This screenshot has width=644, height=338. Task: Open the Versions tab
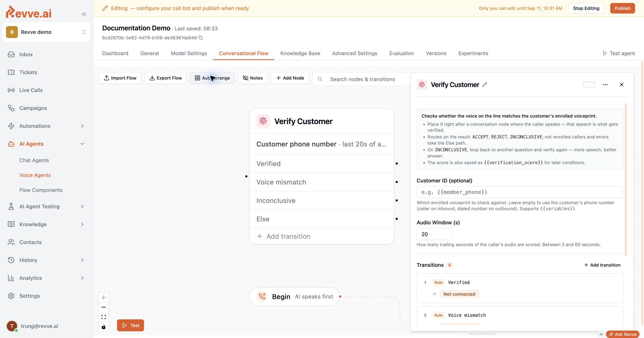(436, 53)
